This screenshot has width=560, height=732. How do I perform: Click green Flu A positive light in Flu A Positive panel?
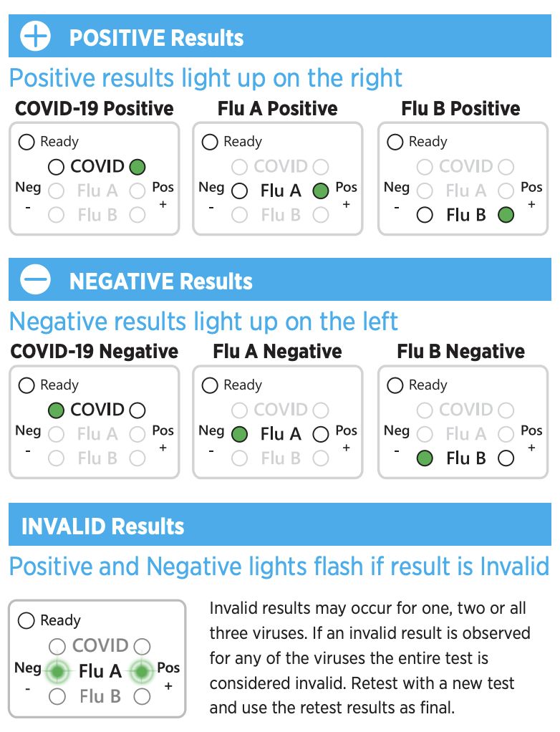pyautogui.click(x=321, y=191)
